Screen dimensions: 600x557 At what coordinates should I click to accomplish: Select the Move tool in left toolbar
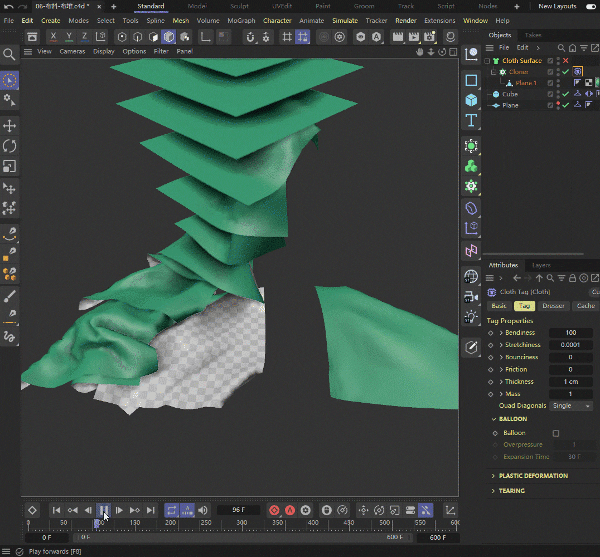tap(10, 126)
